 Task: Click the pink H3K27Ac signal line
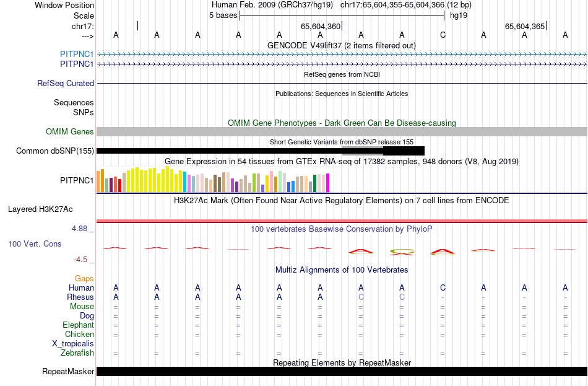(x=342, y=221)
